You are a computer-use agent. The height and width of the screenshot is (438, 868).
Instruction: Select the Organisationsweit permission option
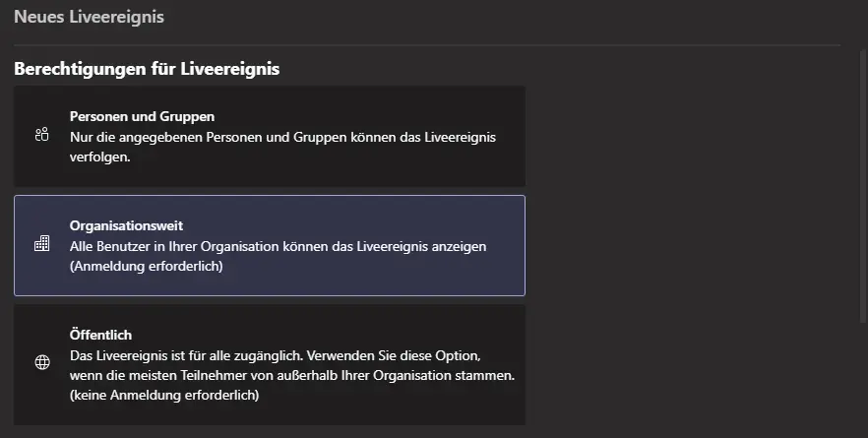(x=270, y=245)
